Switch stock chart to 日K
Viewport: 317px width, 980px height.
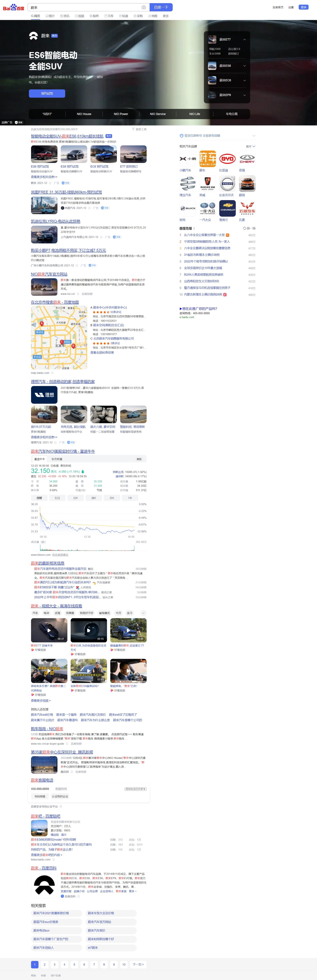click(x=75, y=498)
